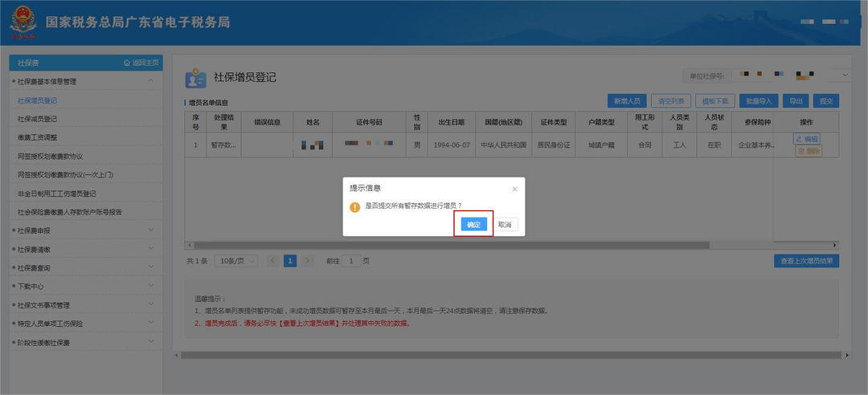The image size is (868, 395).
Task: Click the 企业基本养.. insurance cell
Action: tap(756, 145)
